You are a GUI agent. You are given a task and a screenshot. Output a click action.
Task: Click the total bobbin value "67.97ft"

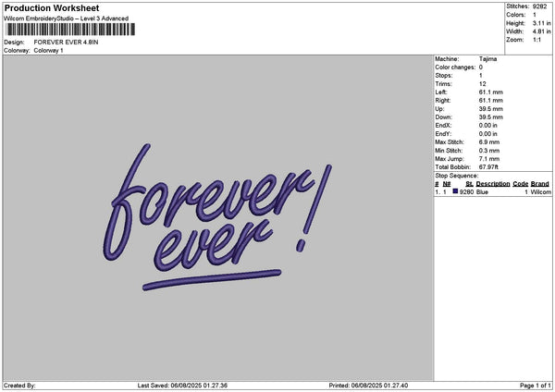pos(488,167)
